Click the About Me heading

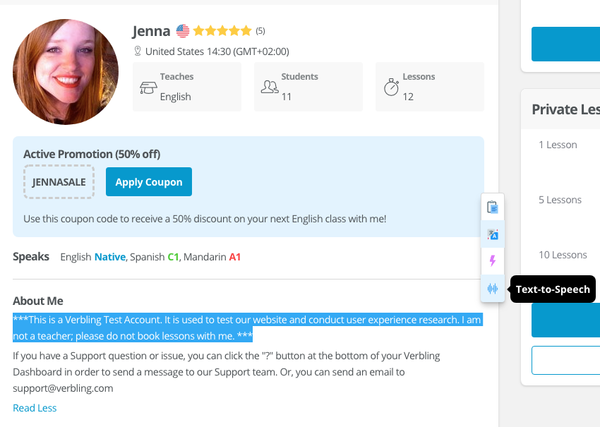(38, 301)
